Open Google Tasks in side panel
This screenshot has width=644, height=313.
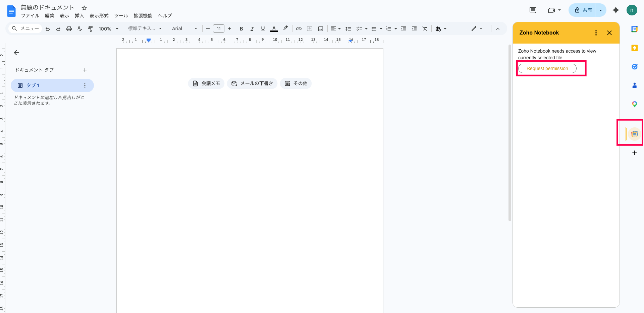634,67
